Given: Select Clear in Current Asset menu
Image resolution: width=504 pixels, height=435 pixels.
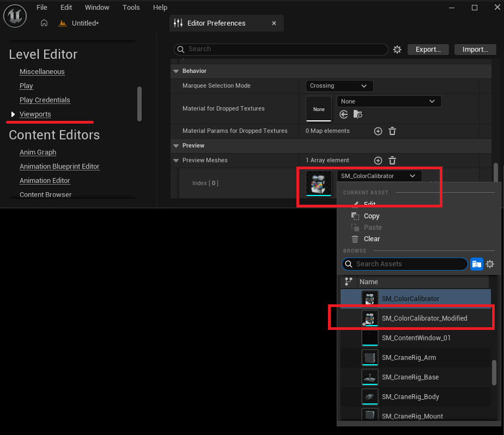Looking at the screenshot, I should 372,239.
